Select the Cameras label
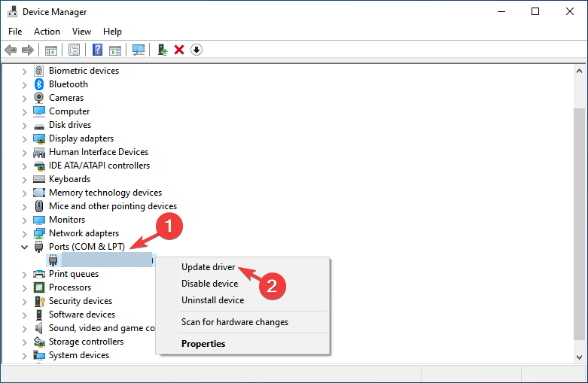This screenshot has width=588, height=383. tap(66, 98)
